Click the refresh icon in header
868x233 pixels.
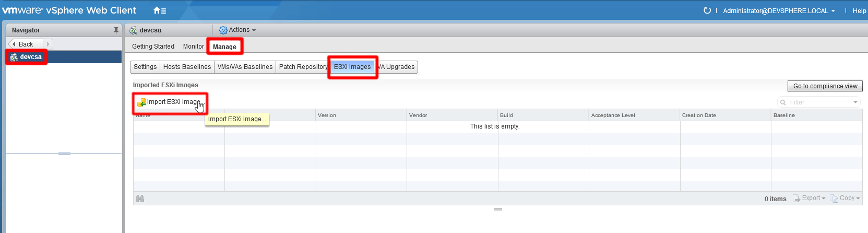pyautogui.click(x=707, y=10)
